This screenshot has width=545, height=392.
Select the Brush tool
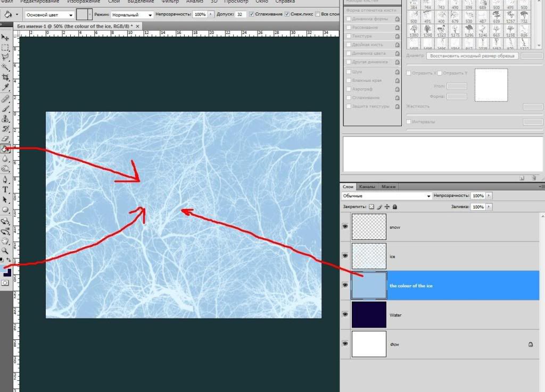5,109
